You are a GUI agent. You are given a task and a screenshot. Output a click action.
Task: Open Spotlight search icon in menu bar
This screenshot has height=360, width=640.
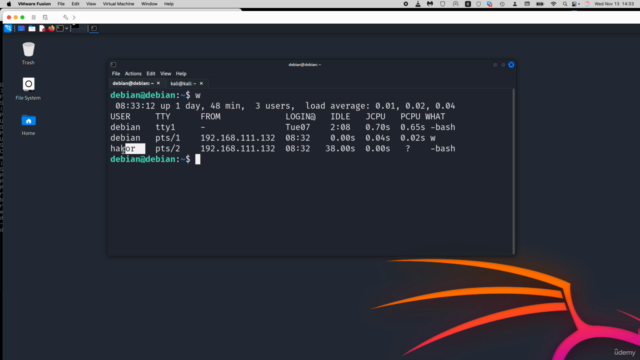pyautogui.click(x=565, y=4)
